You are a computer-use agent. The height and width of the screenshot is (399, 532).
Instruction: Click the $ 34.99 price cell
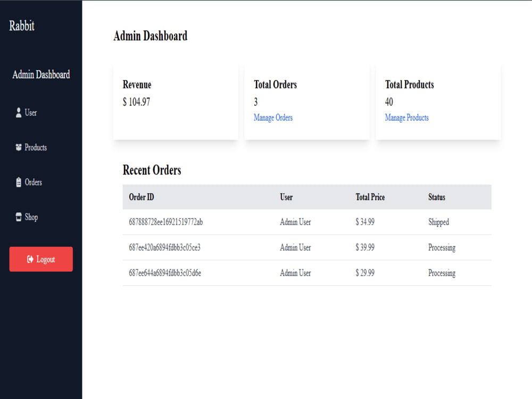coord(365,222)
